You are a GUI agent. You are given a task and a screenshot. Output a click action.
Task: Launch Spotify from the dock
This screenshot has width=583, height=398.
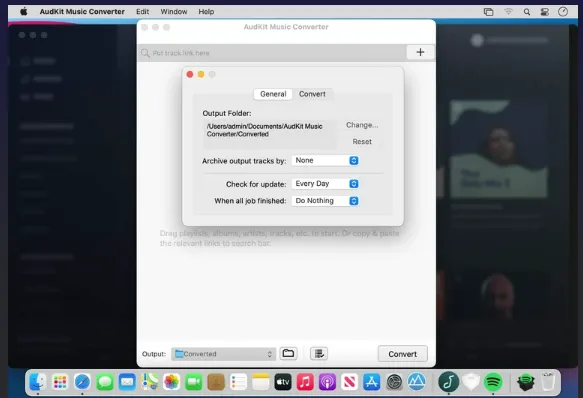point(493,382)
